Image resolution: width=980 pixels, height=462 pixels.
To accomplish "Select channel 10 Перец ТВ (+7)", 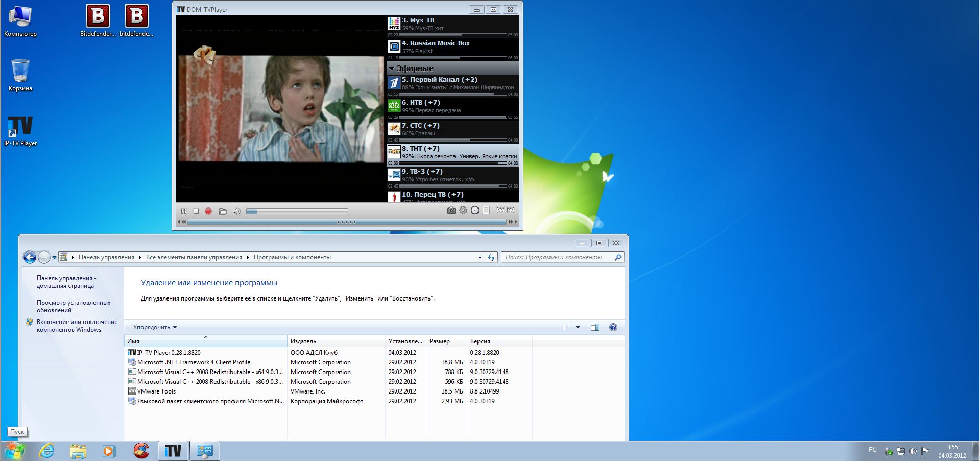I will click(x=453, y=196).
